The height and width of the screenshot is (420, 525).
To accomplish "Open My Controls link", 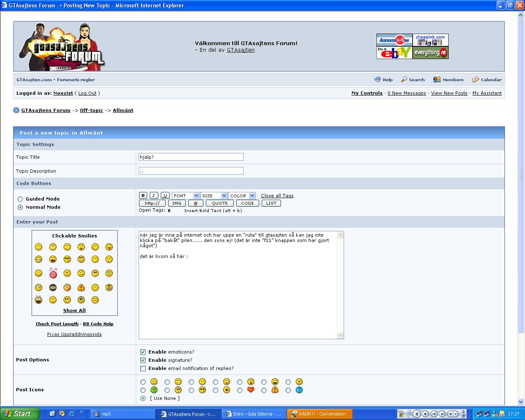I will pyautogui.click(x=367, y=93).
